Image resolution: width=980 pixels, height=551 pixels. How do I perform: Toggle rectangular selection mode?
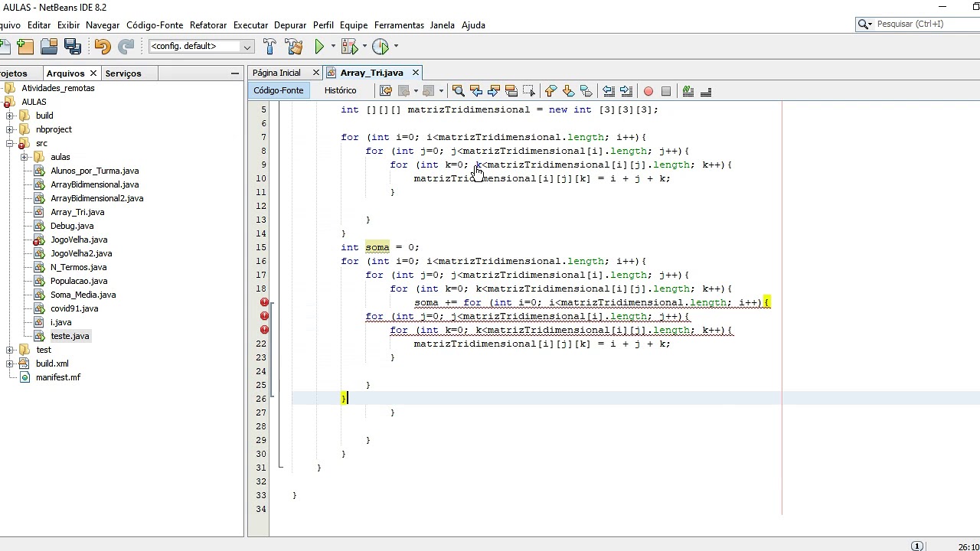click(529, 91)
